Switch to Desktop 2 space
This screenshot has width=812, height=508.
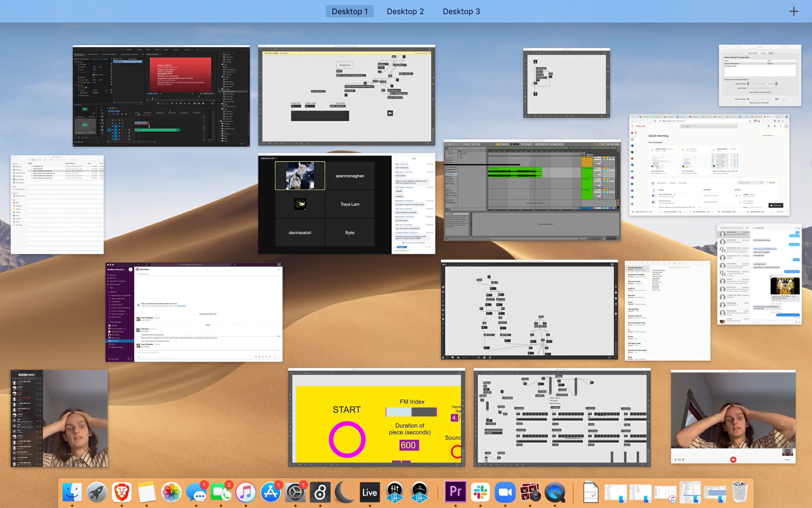point(405,11)
